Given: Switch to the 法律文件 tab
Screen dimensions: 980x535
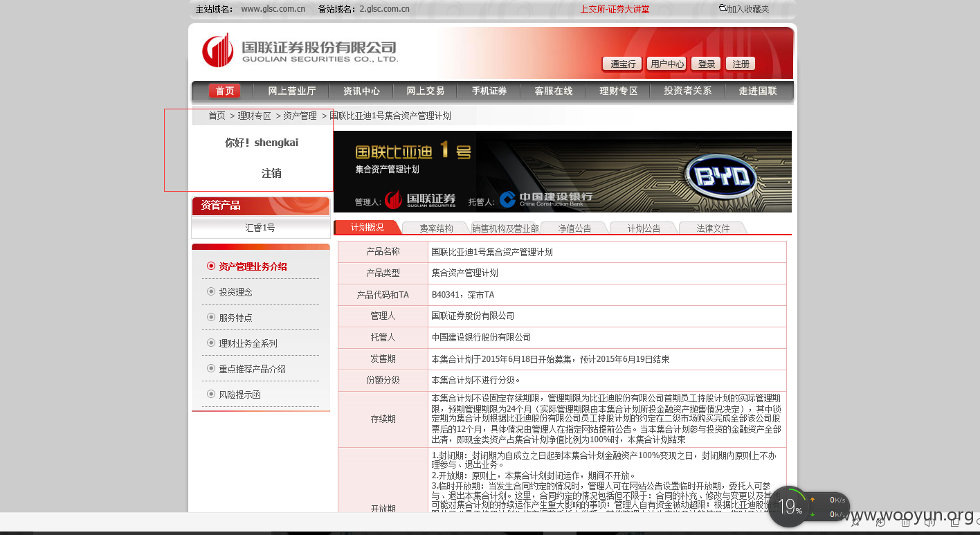Looking at the screenshot, I should (713, 228).
